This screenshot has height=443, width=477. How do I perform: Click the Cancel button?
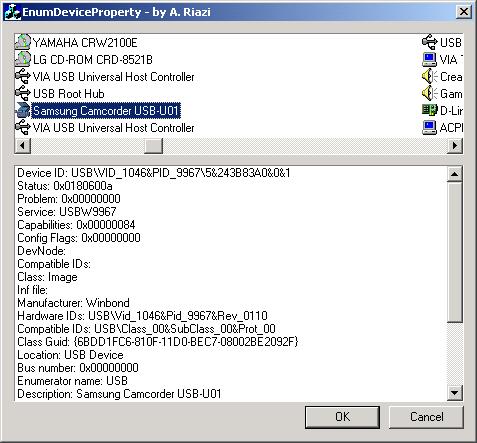[426, 417]
